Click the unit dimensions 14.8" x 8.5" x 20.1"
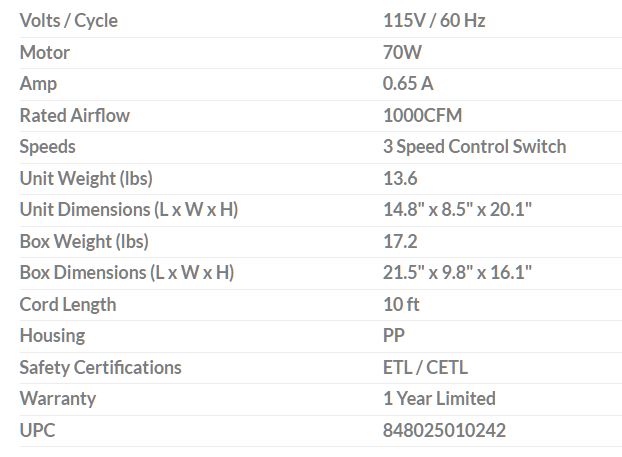 click(x=457, y=210)
